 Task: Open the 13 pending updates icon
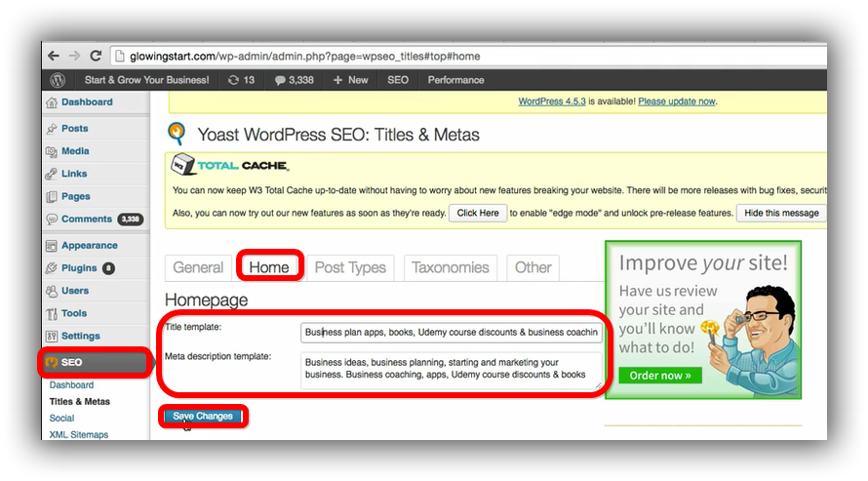coord(241,80)
